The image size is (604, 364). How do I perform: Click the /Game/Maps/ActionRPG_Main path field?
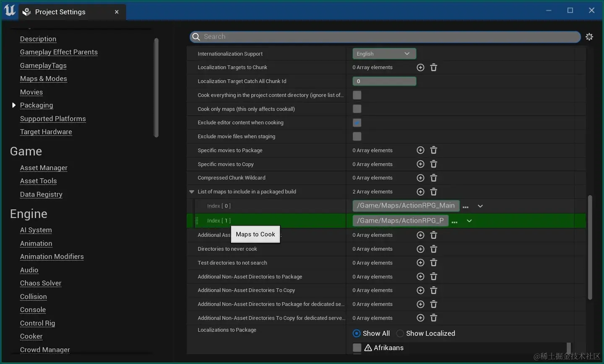[406, 206]
